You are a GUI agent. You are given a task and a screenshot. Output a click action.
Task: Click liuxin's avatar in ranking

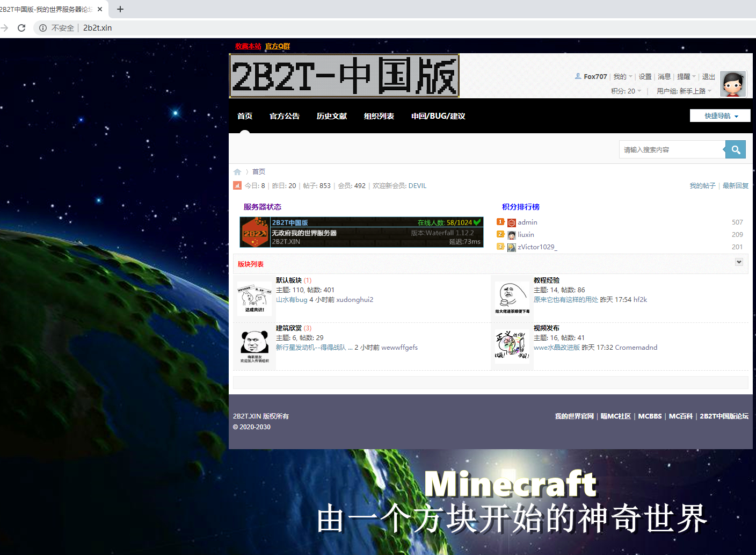click(512, 235)
